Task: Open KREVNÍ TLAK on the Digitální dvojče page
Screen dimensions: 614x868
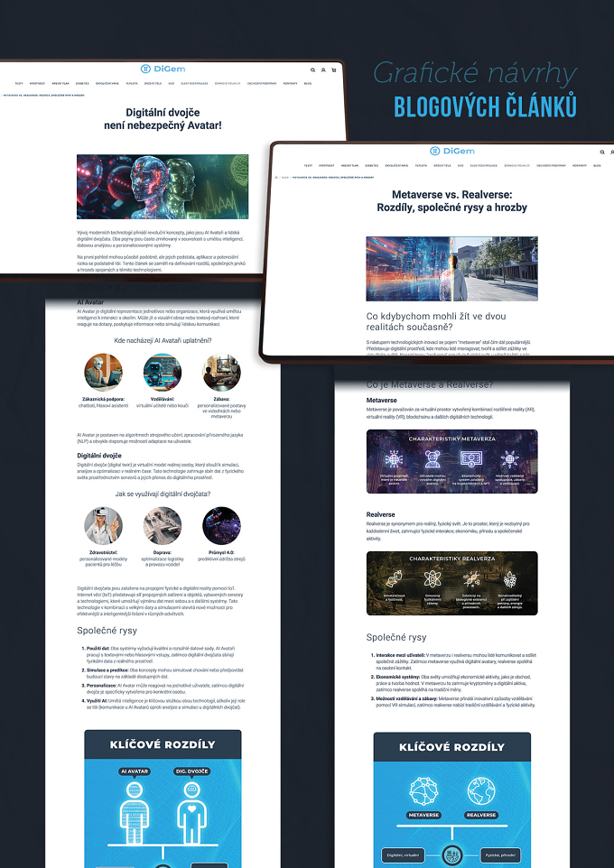Action: click(x=60, y=84)
